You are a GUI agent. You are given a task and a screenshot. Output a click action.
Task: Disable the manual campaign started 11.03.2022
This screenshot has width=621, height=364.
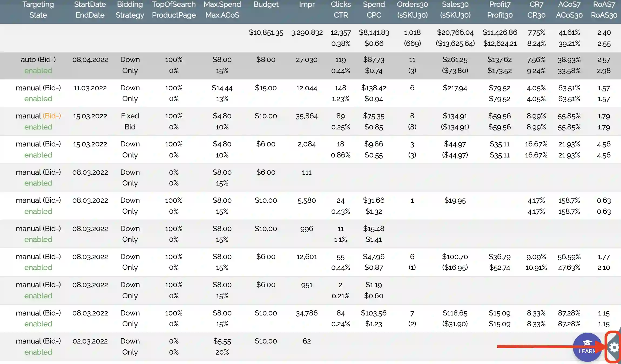point(38,99)
